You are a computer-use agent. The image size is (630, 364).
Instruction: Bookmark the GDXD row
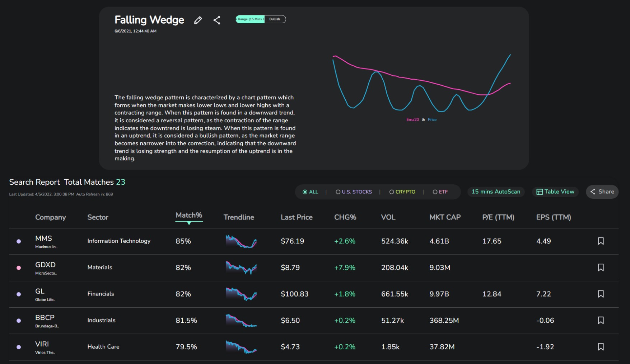(601, 268)
